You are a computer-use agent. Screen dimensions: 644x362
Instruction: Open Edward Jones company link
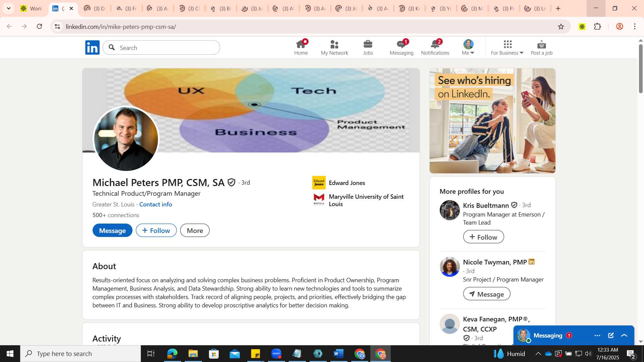tap(347, 183)
